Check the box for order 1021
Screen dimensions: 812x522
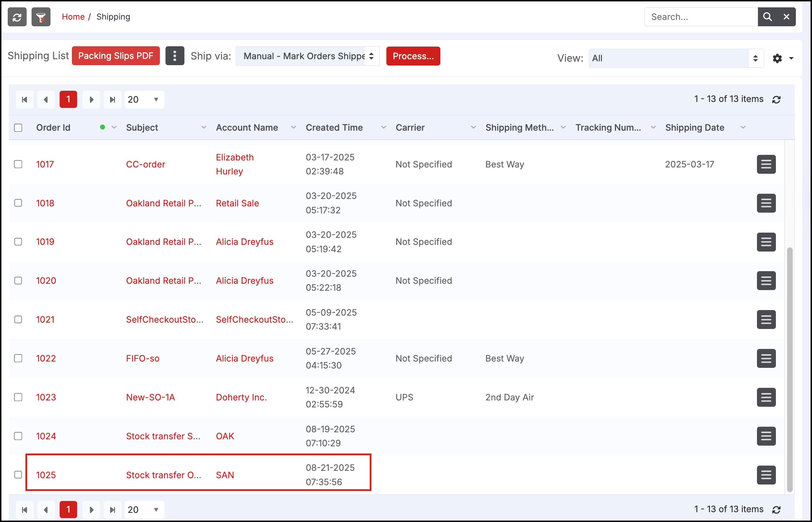coord(18,320)
